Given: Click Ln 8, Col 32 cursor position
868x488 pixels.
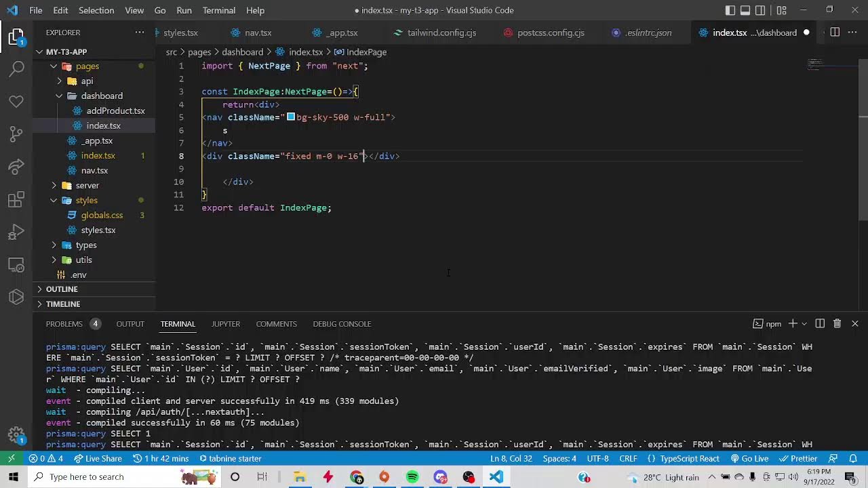Looking at the screenshot, I should pos(511,458).
